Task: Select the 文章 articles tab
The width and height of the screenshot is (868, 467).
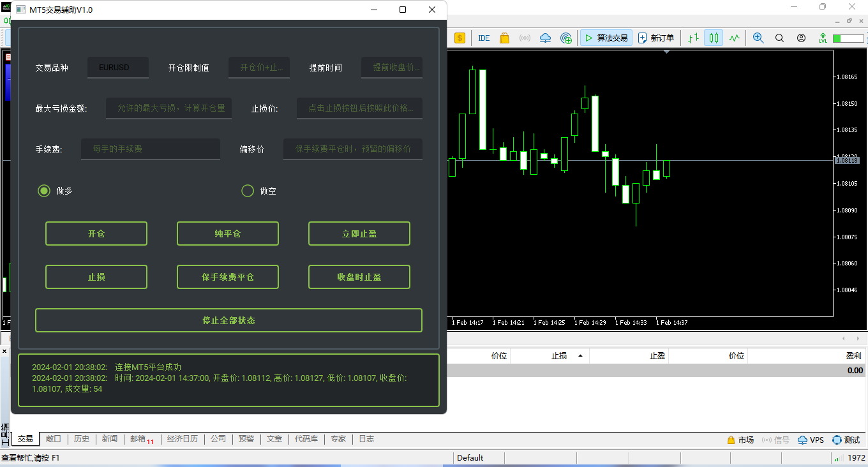Action: click(274, 439)
